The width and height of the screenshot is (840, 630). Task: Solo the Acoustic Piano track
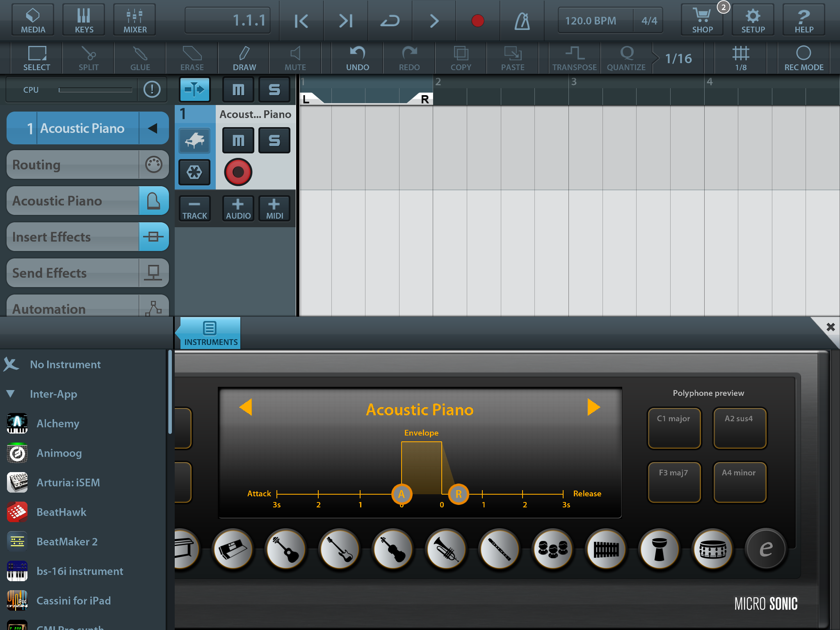point(274,140)
